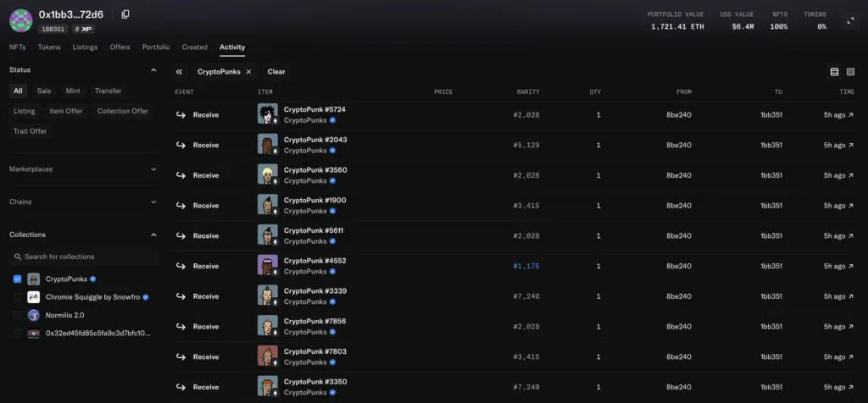Image resolution: width=868 pixels, height=403 pixels.
Task: Click the 8be240 sender for CryptoPunk #5611
Action: click(x=679, y=236)
